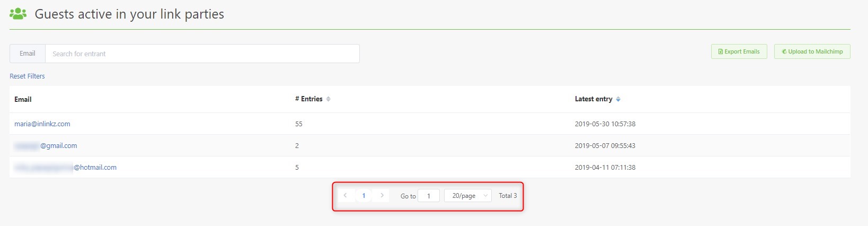Click the Total 3 count label
Viewport: 868px width, 226px height.
point(508,196)
